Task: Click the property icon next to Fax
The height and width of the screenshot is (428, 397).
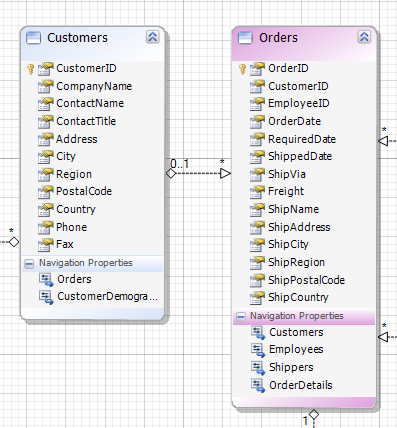Action: (x=45, y=245)
